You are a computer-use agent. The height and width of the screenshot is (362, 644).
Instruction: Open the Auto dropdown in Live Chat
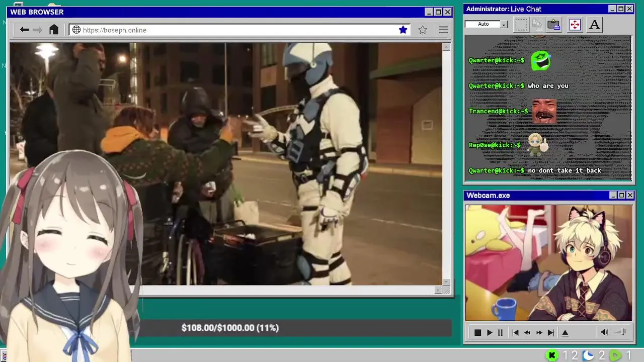504,24
